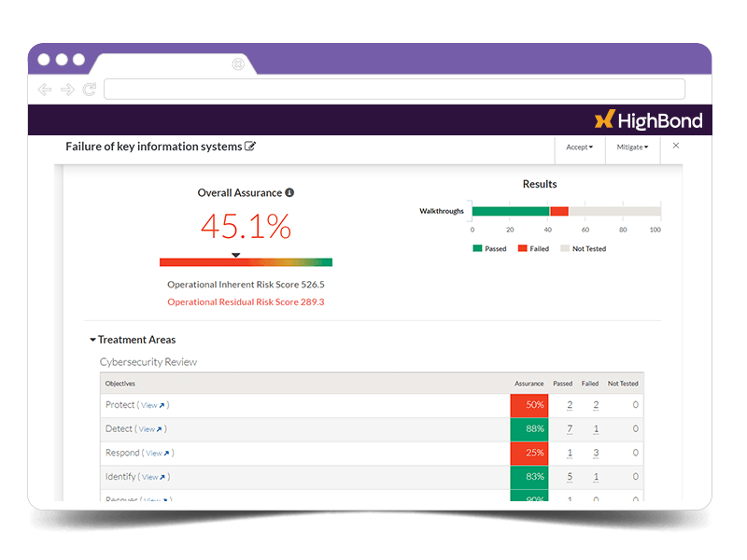This screenshot has width=747, height=560.
Task: Click the 25% assurance cell for Respond
Action: [529, 453]
